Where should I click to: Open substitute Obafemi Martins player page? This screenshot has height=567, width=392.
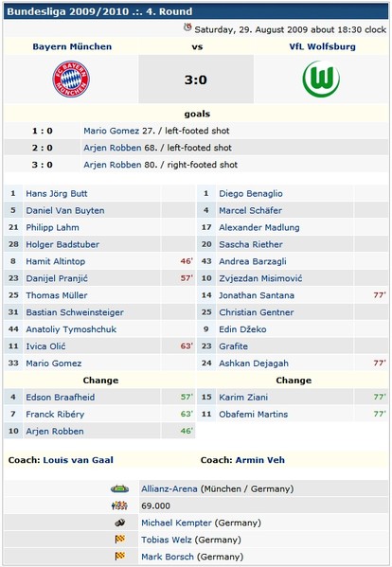pos(254,415)
